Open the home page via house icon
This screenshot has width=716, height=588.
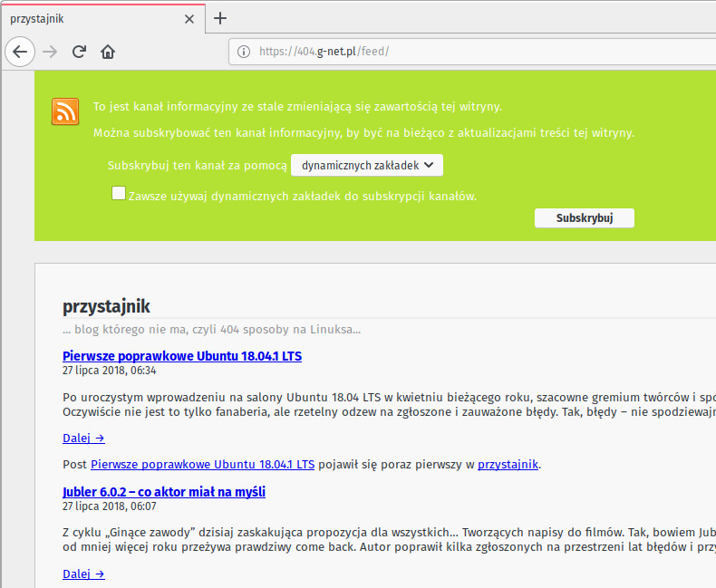(108, 52)
